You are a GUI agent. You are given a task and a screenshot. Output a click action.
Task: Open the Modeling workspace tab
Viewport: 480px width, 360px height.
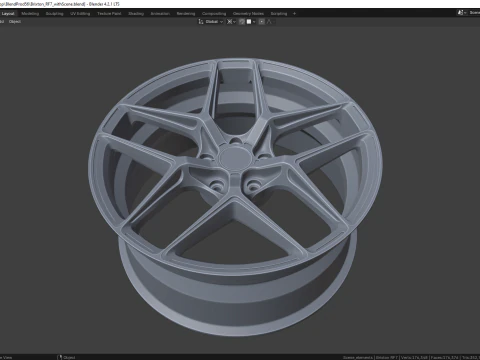30,14
